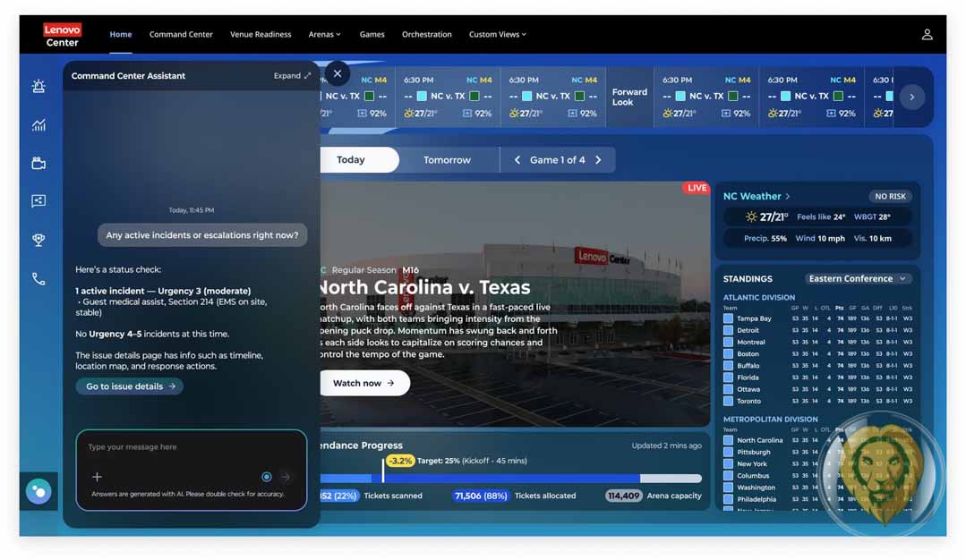
Task: Click the 'Updated 2 mins ago' text
Action: [666, 445]
